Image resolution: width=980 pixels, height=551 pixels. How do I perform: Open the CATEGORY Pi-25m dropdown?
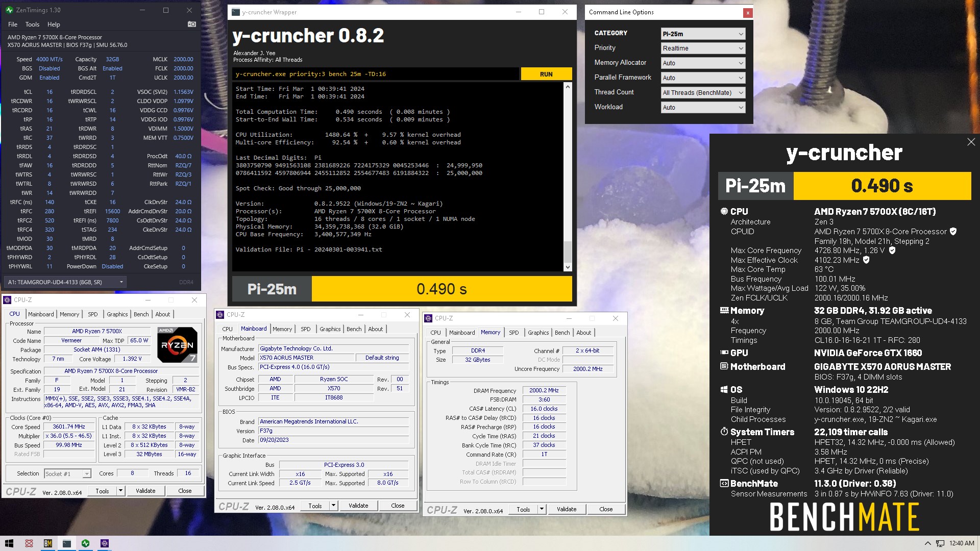pos(703,34)
